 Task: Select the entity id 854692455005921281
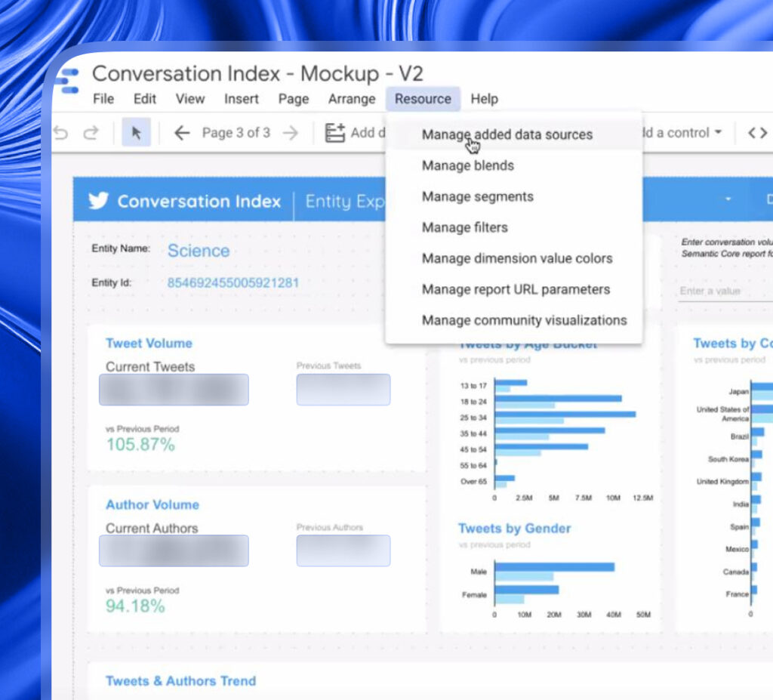click(233, 282)
